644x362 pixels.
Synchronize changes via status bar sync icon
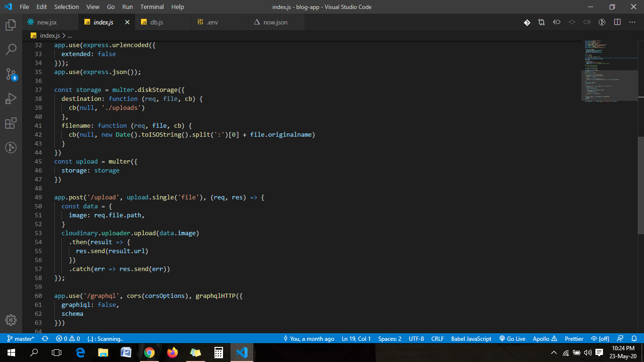tap(45, 338)
